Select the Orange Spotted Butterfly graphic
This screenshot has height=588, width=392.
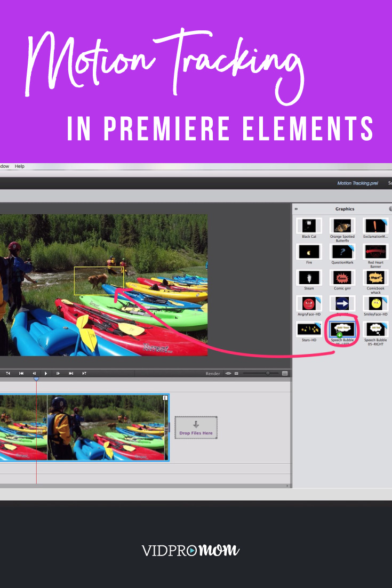(x=342, y=226)
